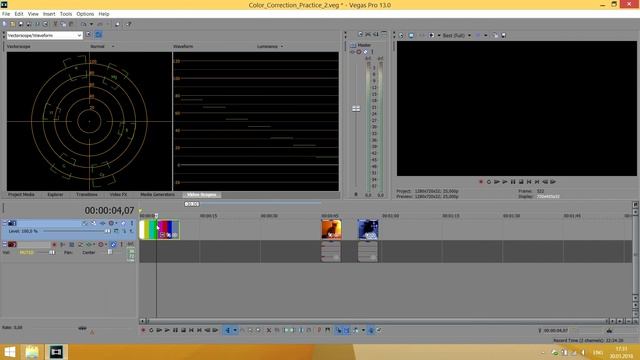Click the Master bus fader handle
640x360 pixels.
[x=356, y=109]
